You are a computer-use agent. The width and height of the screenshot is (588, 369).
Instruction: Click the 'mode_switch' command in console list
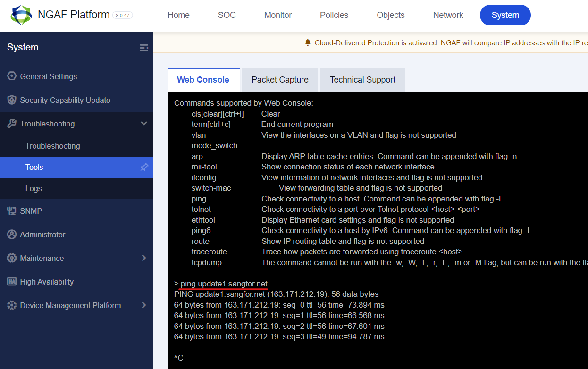(214, 145)
